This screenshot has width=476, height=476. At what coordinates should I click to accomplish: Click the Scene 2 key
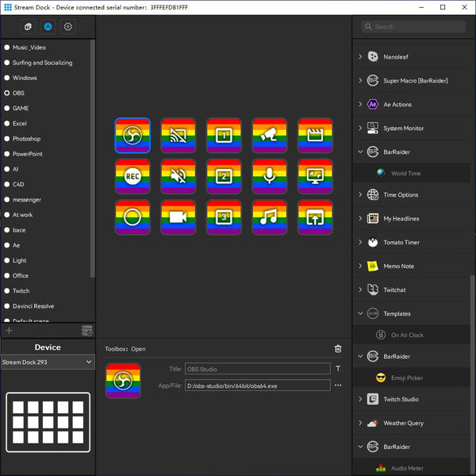tap(224, 176)
